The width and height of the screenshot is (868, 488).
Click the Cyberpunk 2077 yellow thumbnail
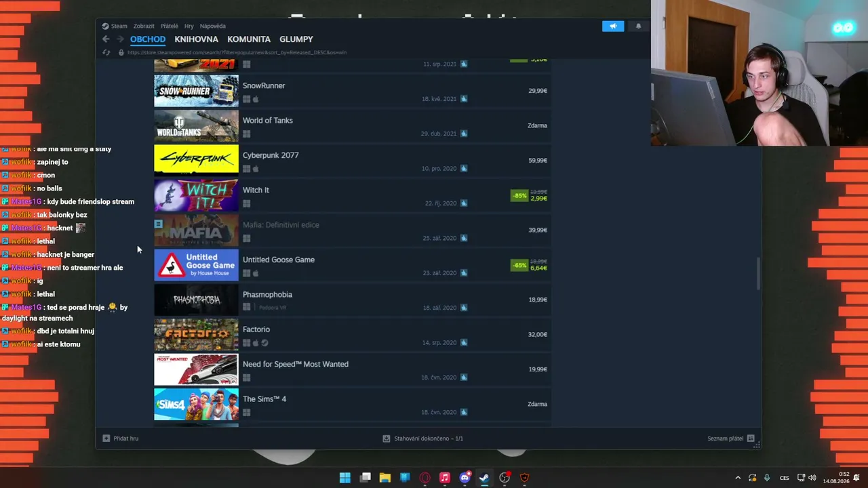[196, 161]
